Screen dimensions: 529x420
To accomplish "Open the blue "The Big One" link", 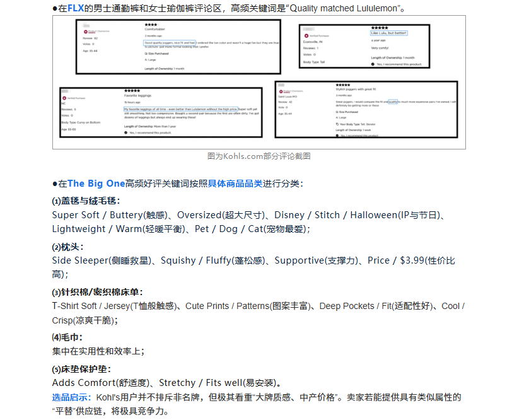I will pyautogui.click(x=96, y=184).
